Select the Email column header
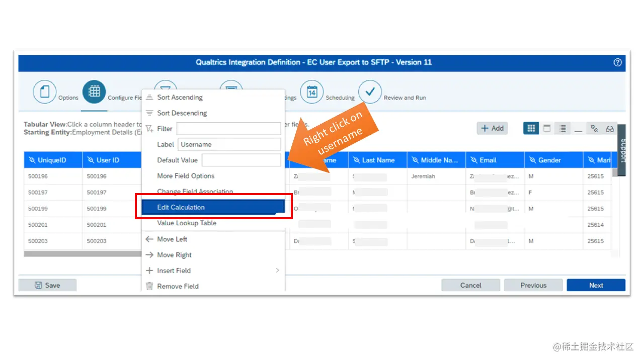 click(x=495, y=160)
